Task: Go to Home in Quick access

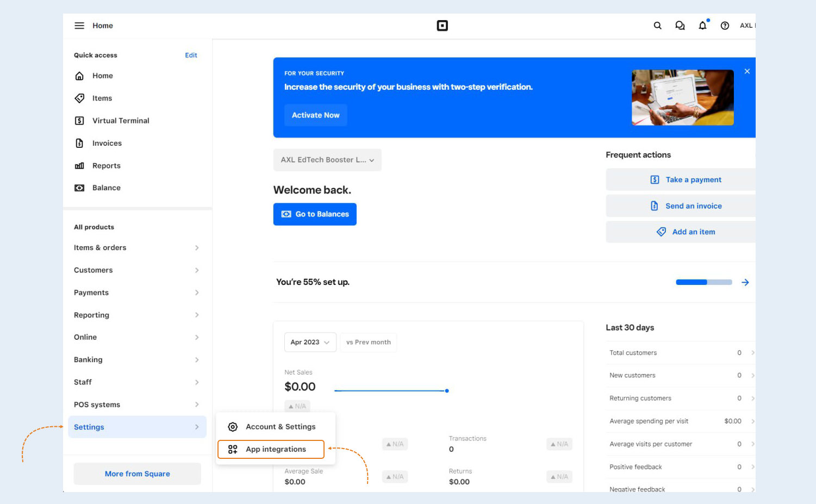Action: click(x=103, y=76)
